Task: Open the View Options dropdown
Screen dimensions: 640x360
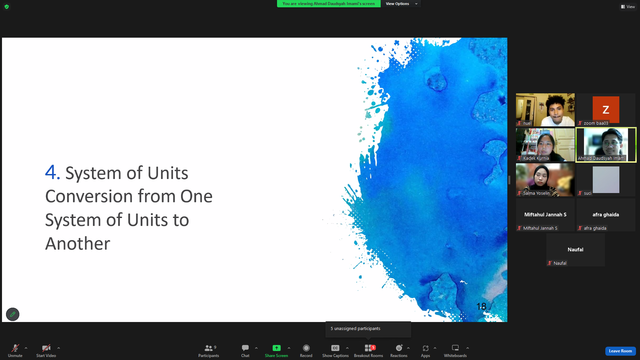Action: 401,4
